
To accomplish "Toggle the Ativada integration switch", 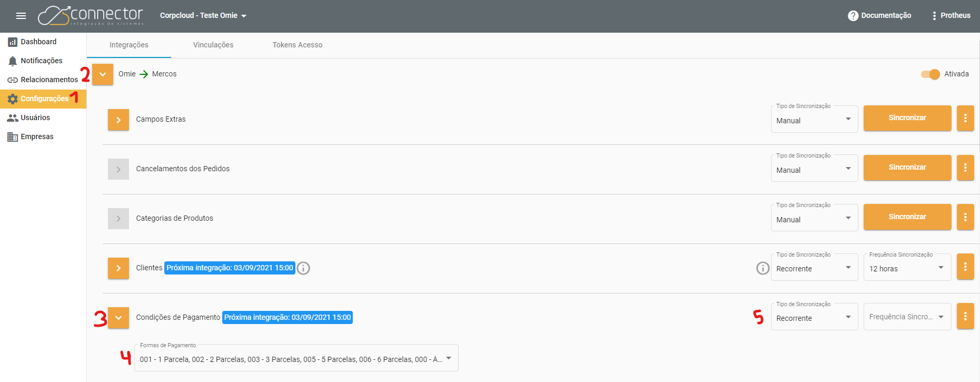I will (930, 74).
